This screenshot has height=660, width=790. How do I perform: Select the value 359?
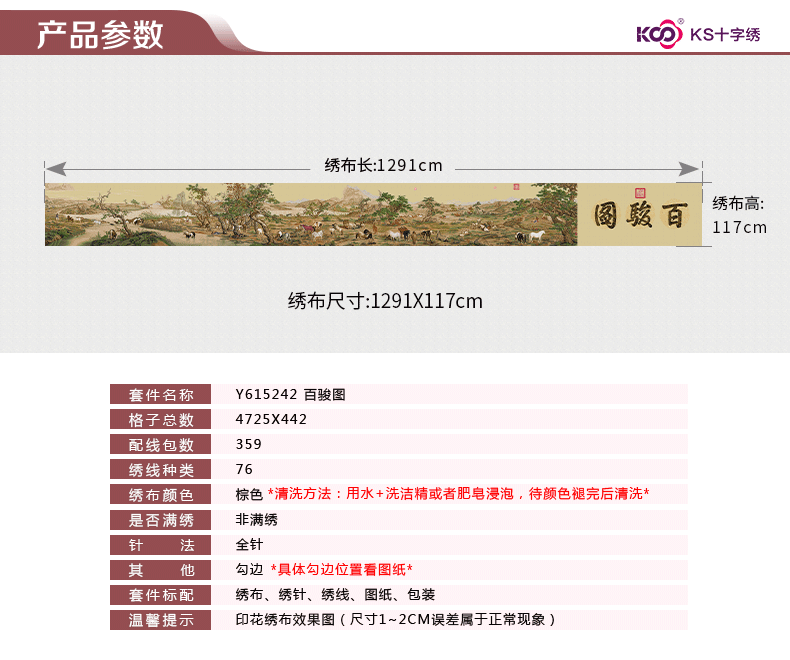248,444
